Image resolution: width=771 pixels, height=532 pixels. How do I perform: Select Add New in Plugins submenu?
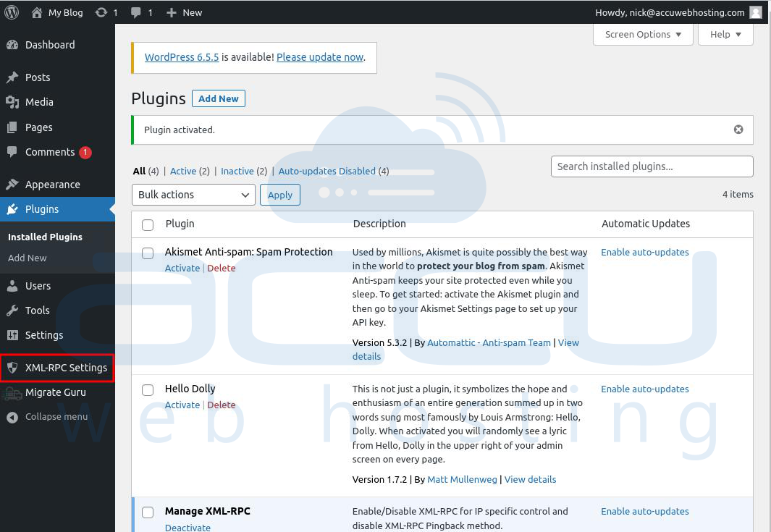(x=27, y=258)
